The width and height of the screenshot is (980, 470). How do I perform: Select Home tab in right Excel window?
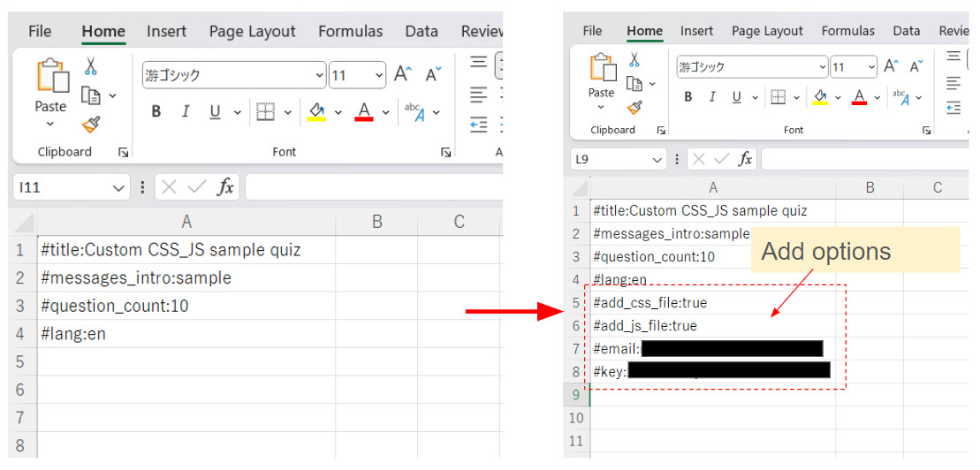tap(645, 31)
